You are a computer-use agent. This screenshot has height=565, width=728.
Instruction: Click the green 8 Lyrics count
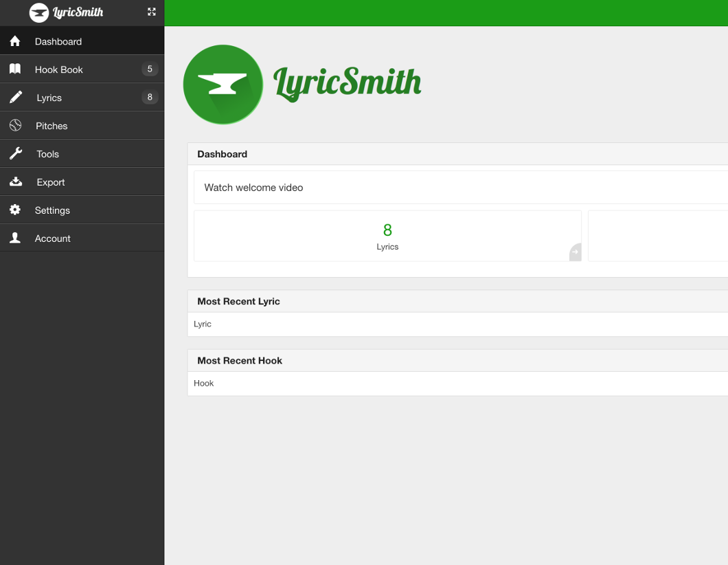[x=387, y=230]
